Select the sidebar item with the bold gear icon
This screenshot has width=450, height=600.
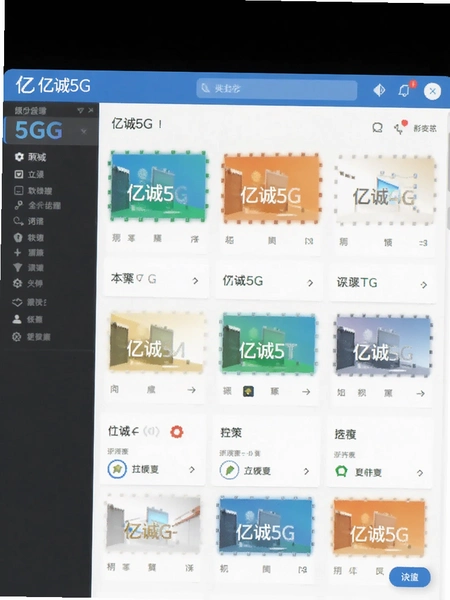coord(30,157)
